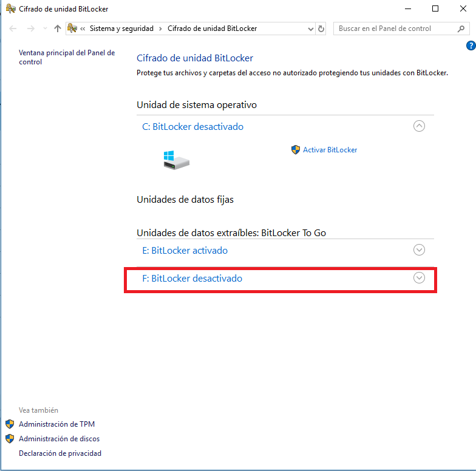Open the address bar history dropdown
476x471 pixels.
point(310,29)
